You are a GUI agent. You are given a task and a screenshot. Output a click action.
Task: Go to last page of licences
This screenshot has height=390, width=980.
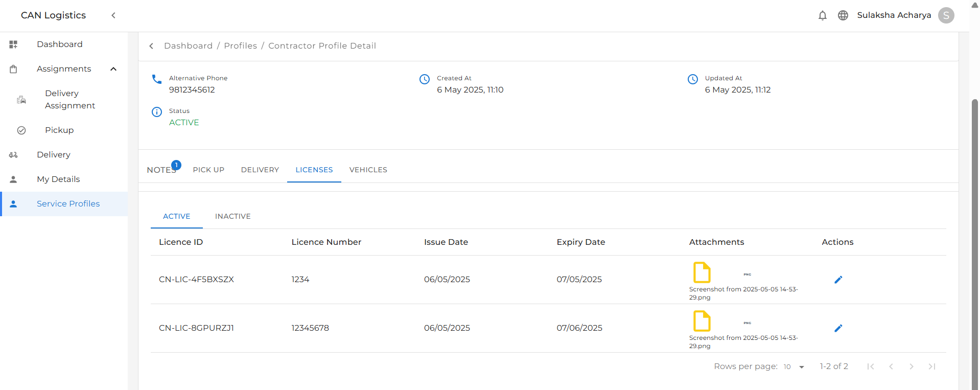pos(932,366)
